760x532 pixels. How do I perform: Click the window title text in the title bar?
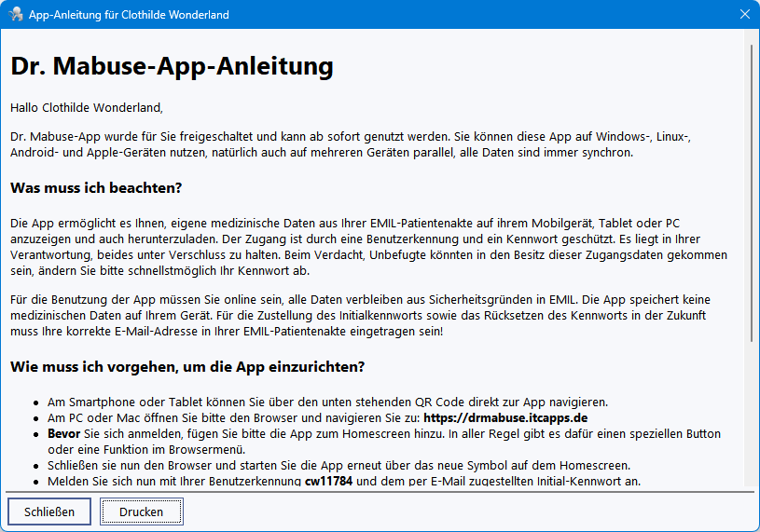(129, 15)
